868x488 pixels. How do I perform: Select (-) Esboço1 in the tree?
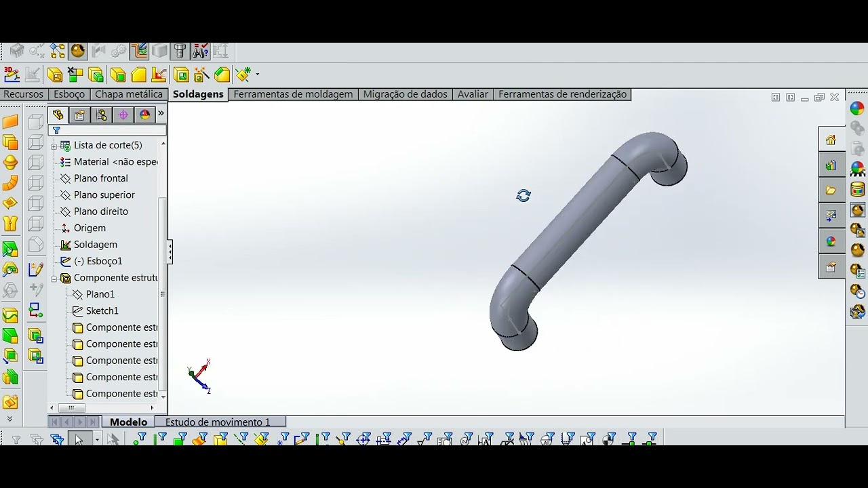91,261
